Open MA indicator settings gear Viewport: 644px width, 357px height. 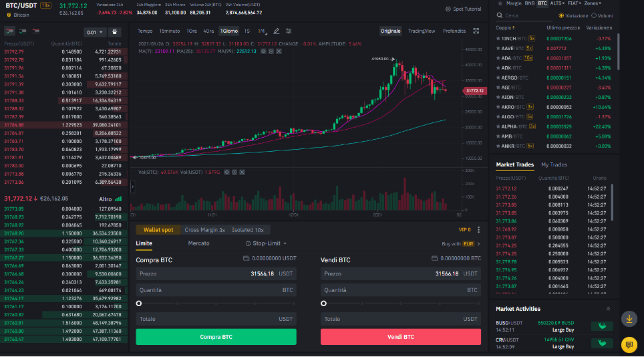click(x=271, y=51)
